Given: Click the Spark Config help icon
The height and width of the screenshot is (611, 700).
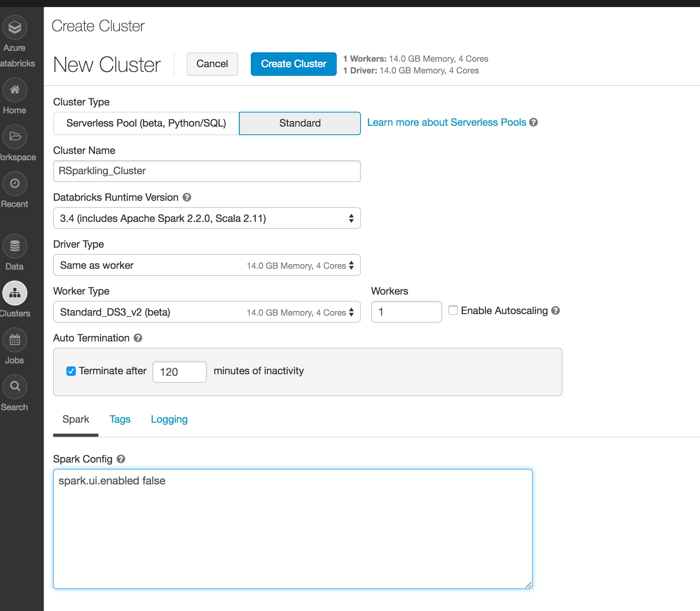Looking at the screenshot, I should click(x=120, y=459).
